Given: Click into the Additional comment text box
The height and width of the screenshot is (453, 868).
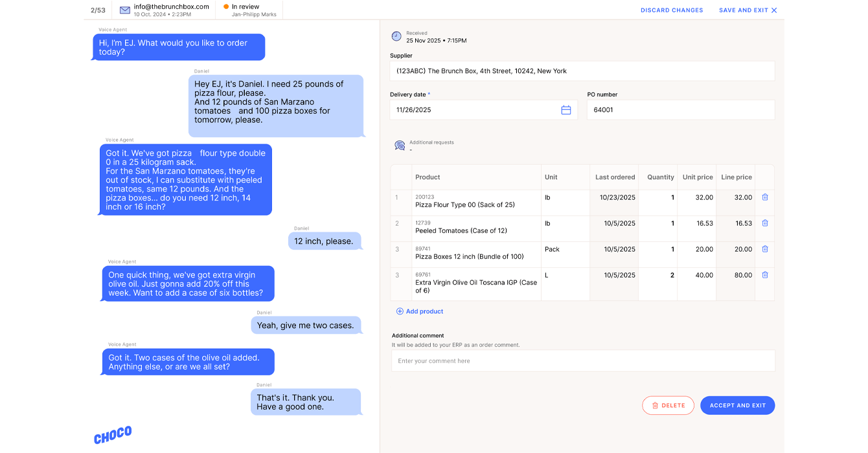Looking at the screenshot, I should [x=582, y=361].
